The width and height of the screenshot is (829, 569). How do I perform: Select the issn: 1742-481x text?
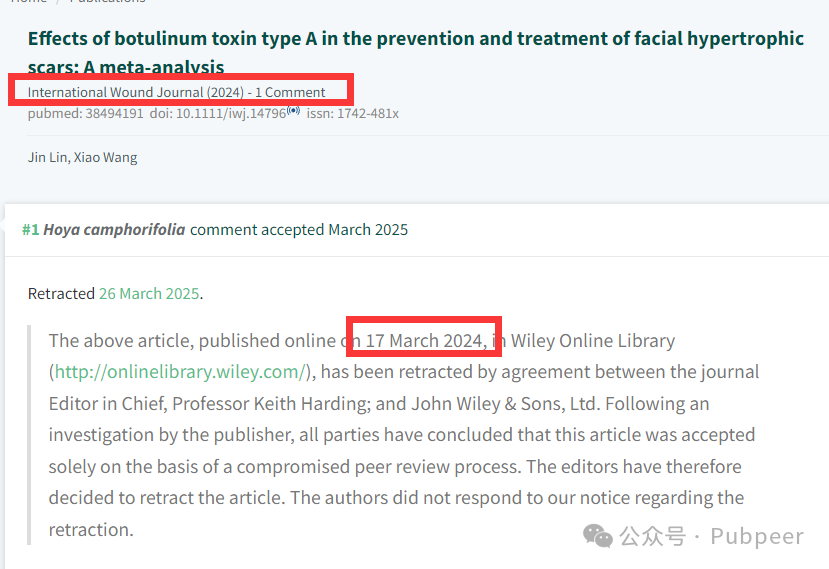(x=353, y=113)
